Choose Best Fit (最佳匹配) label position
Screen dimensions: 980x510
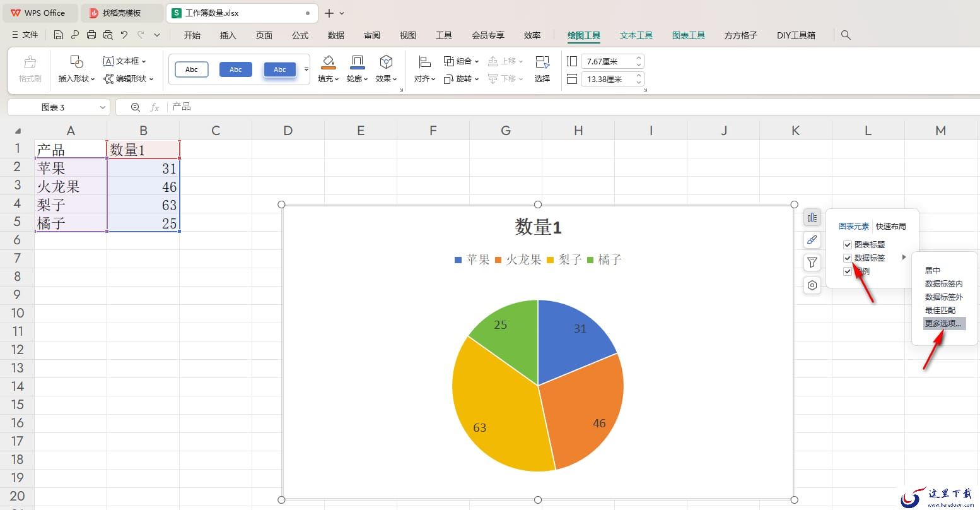tap(940, 310)
